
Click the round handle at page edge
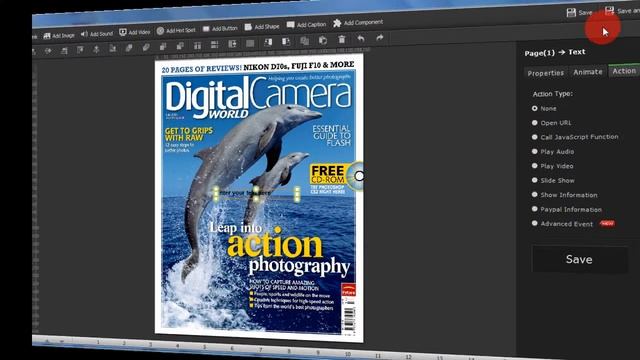click(359, 176)
